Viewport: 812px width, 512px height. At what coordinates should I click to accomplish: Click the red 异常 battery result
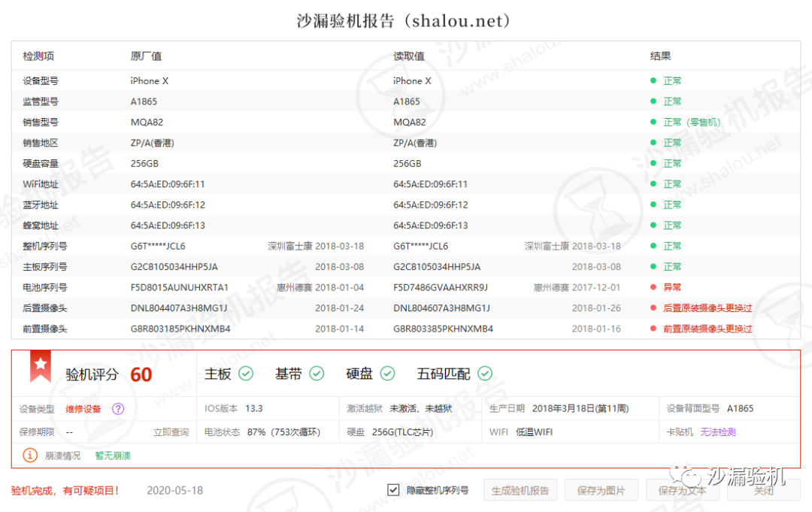pos(672,287)
